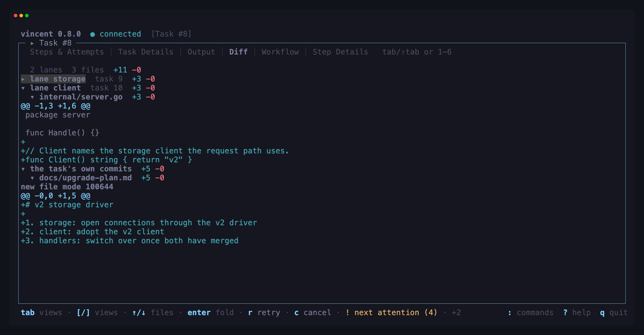Screen dimensions: 644x335
Task: Open the Step Details tab
Action: tap(340, 52)
